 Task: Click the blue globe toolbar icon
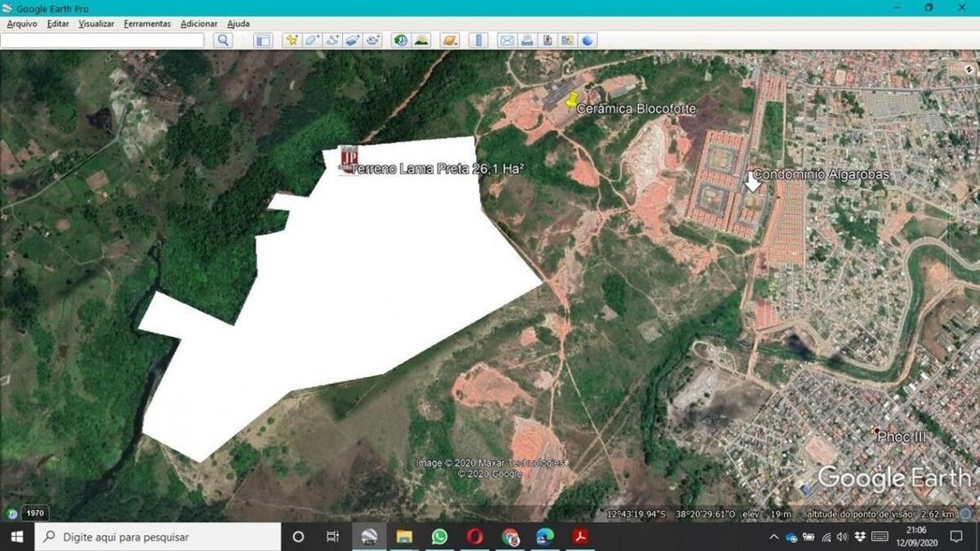pos(587,41)
